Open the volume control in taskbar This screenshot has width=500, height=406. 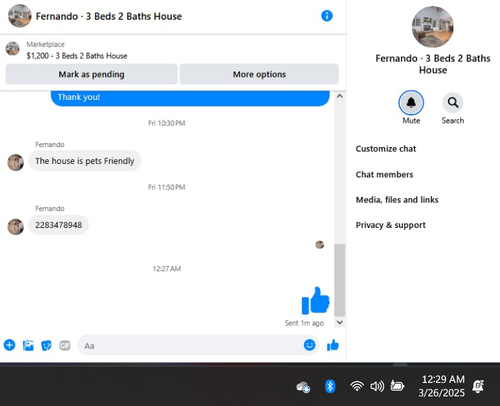pyautogui.click(x=377, y=386)
